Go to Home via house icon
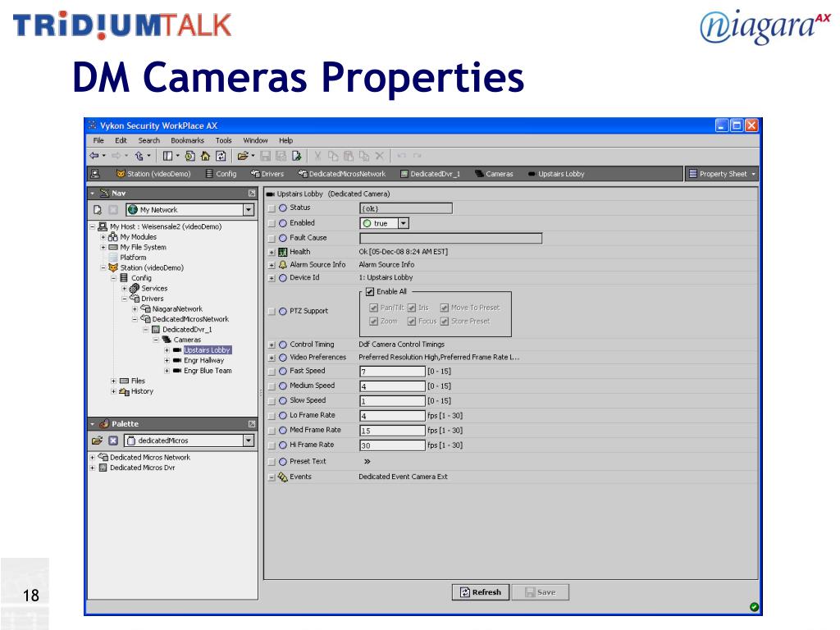This screenshot has width=840, height=630. (x=205, y=156)
